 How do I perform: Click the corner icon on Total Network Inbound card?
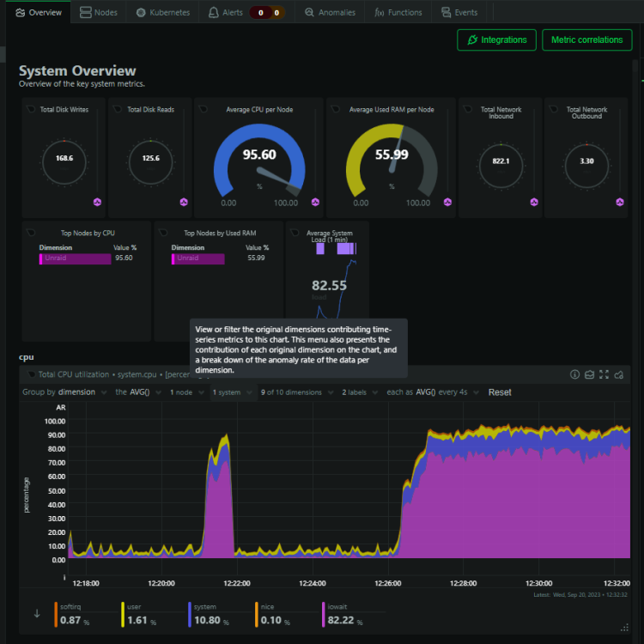click(x=467, y=109)
